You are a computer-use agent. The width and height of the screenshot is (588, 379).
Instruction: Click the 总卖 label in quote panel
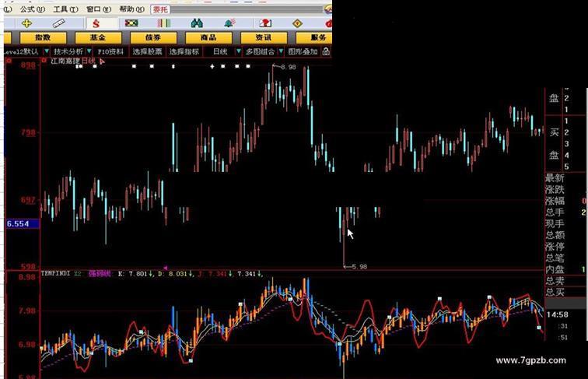point(555,281)
